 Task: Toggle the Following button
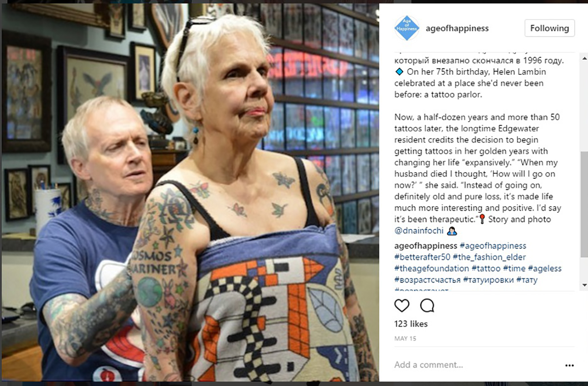tap(549, 28)
